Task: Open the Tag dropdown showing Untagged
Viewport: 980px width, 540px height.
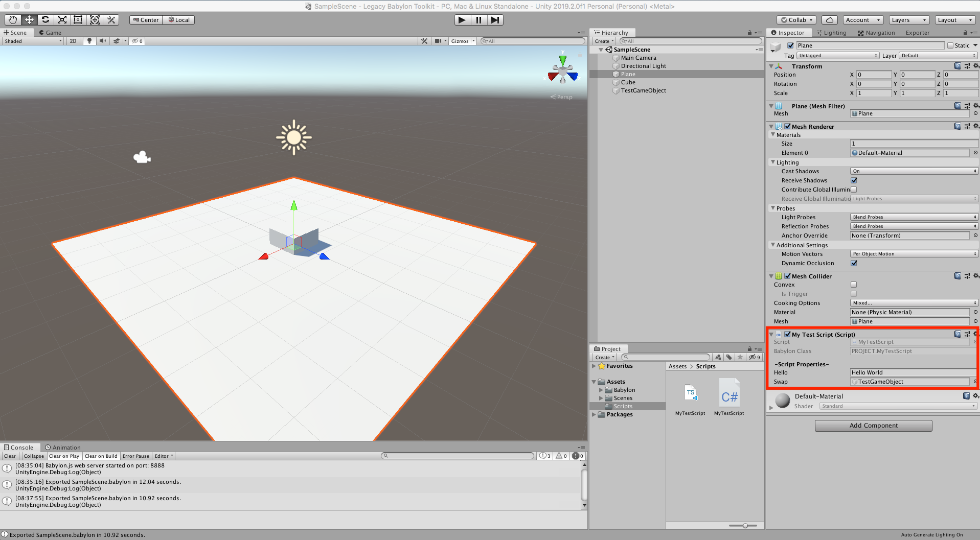Action: tap(838, 55)
